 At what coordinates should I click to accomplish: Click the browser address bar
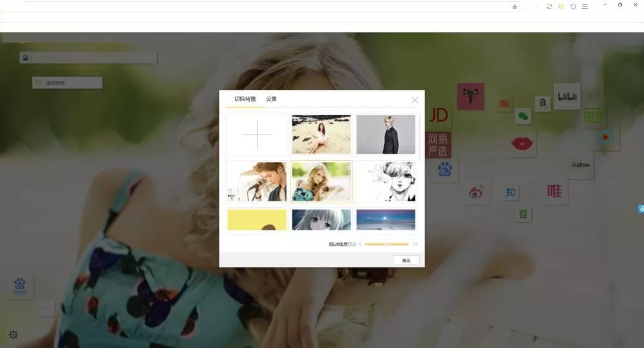261,6
